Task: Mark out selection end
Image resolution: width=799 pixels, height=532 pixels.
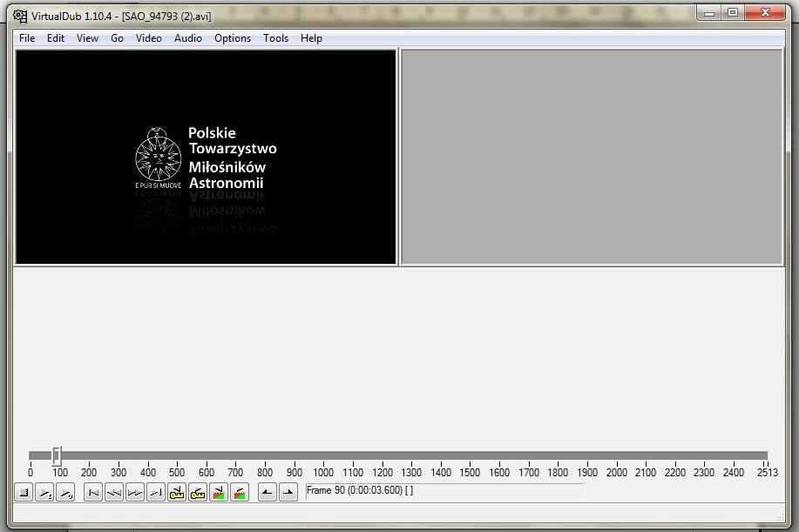Action: click(x=288, y=492)
